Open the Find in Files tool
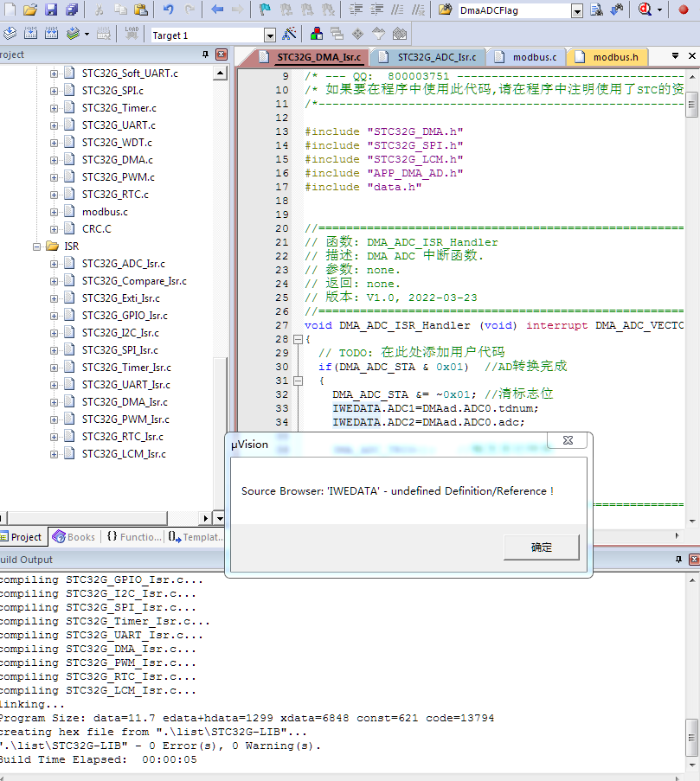 (x=445, y=10)
